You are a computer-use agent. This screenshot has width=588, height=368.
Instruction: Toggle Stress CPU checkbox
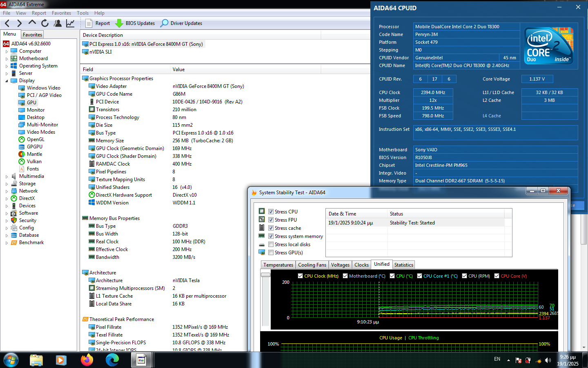click(271, 211)
